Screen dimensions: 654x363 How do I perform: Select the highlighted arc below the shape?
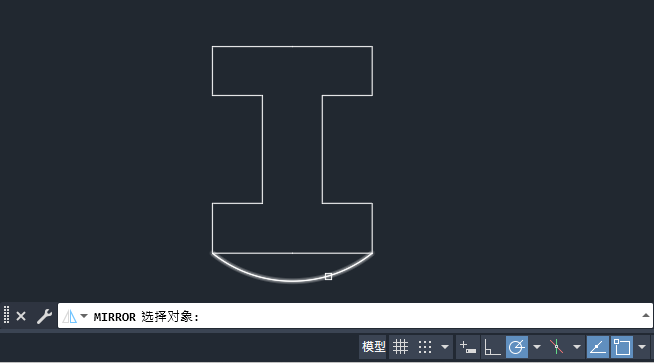[x=292, y=280]
